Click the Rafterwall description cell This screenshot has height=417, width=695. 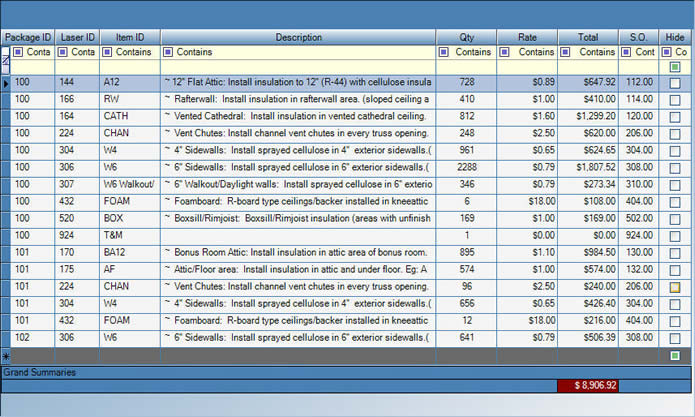pyautogui.click(x=298, y=99)
